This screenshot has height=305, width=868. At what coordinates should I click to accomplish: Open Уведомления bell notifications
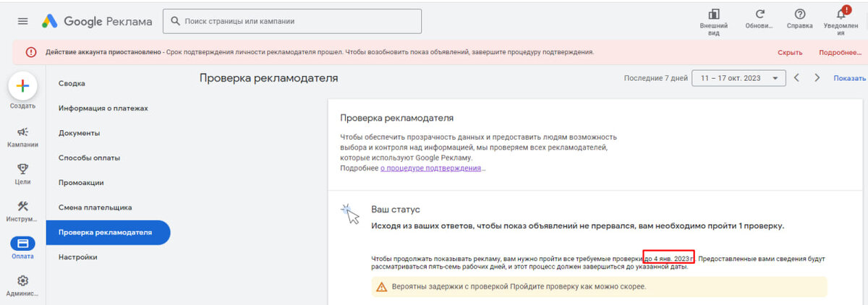click(x=841, y=13)
